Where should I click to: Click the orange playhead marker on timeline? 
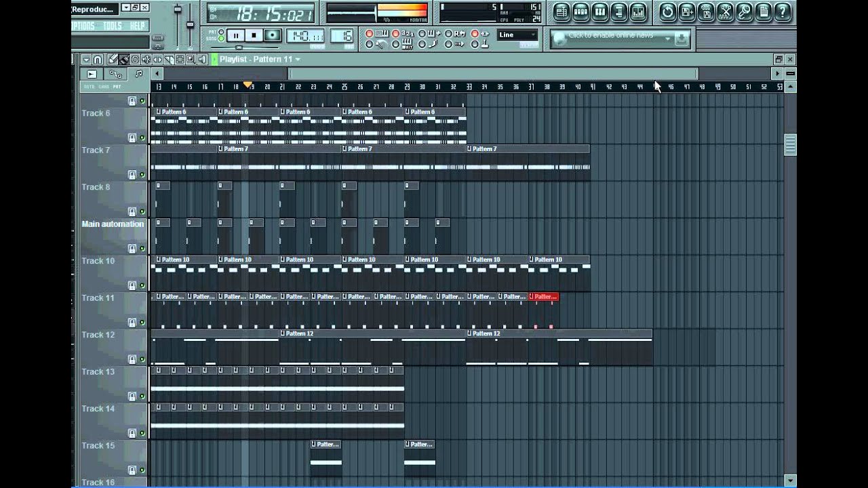coord(248,85)
